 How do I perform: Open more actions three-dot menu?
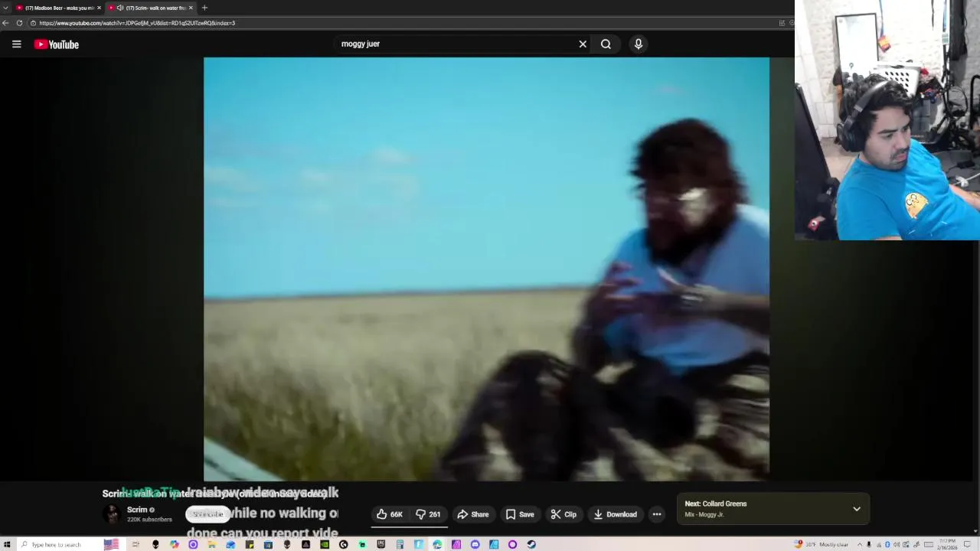point(657,514)
